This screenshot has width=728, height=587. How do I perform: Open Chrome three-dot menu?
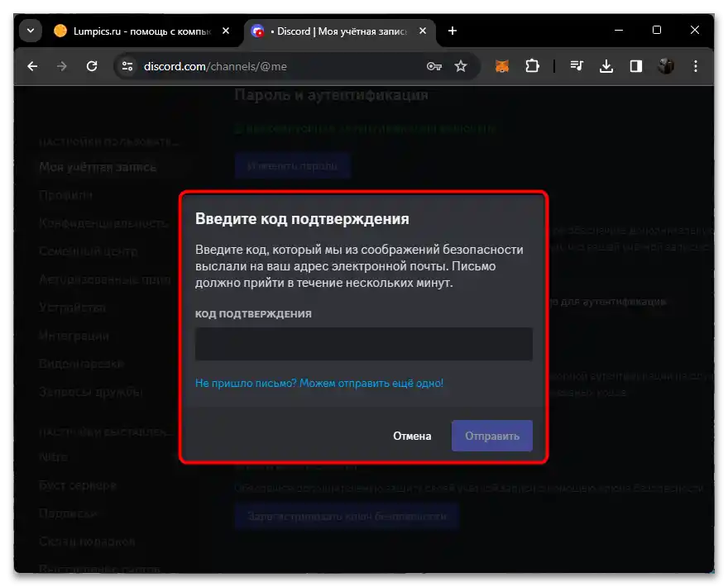696,66
